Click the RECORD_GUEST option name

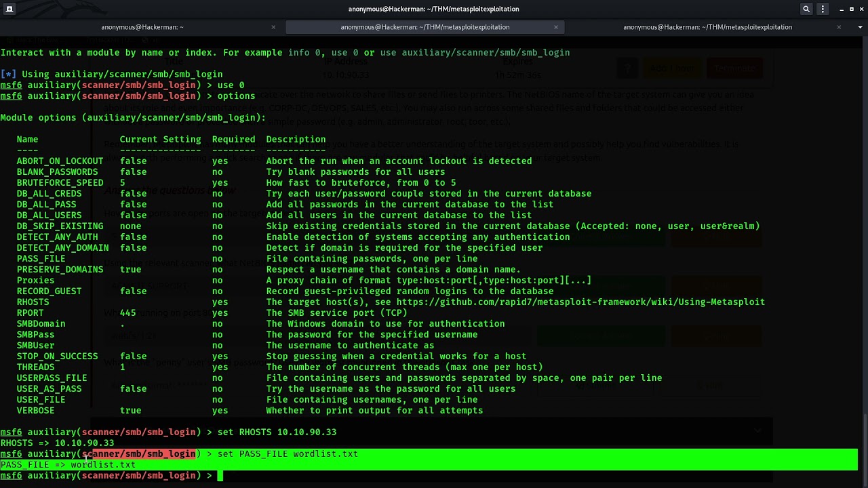49,291
